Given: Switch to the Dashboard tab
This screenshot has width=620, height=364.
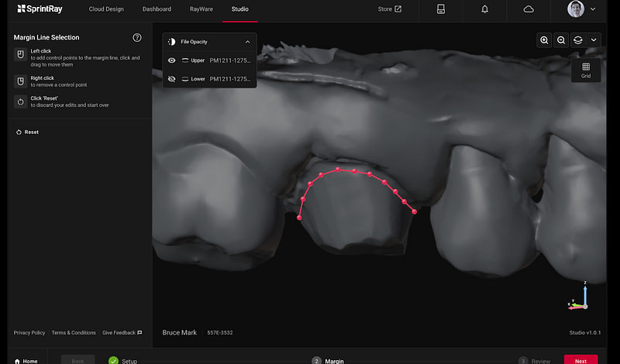Looking at the screenshot, I should coord(157,9).
